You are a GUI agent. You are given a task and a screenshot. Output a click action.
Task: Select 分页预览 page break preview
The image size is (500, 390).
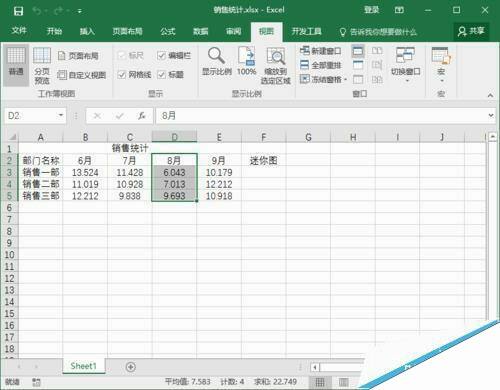click(x=42, y=66)
